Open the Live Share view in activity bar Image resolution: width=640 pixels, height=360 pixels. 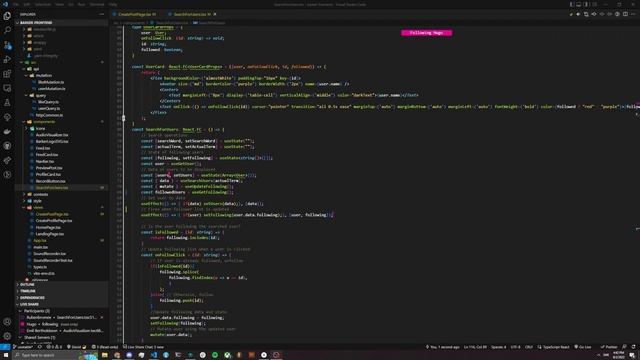[7, 160]
